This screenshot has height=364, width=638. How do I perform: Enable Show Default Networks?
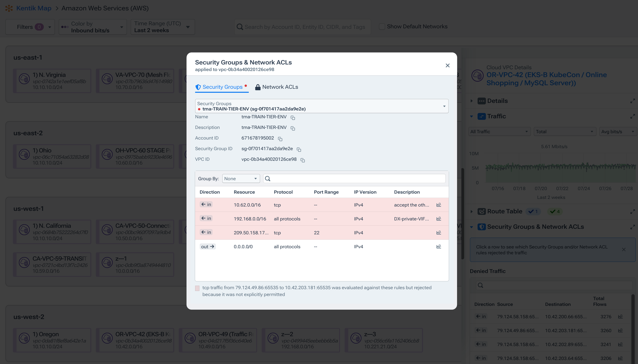click(x=382, y=26)
